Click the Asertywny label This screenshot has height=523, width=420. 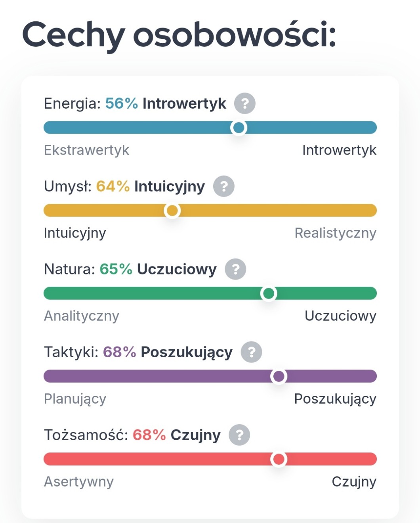(x=79, y=482)
